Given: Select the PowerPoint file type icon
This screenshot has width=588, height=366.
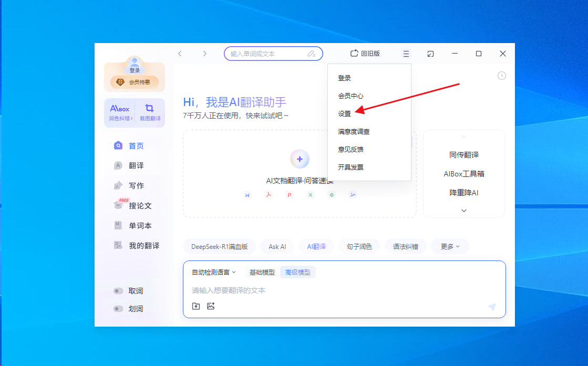Looking at the screenshot, I should (290, 195).
